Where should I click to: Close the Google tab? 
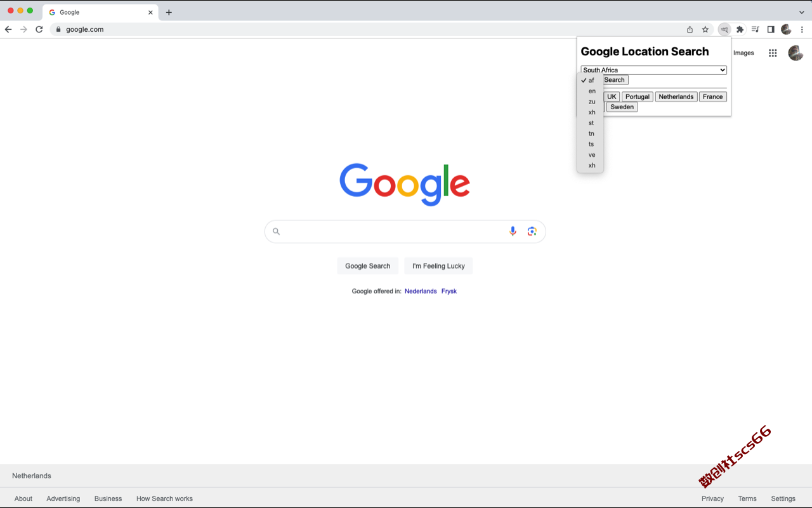click(x=150, y=12)
